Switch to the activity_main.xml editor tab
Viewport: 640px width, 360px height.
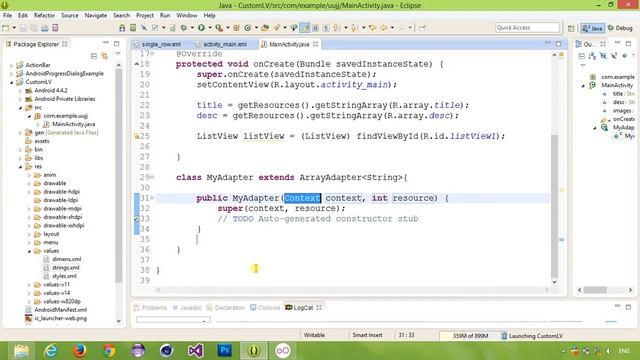[224, 44]
